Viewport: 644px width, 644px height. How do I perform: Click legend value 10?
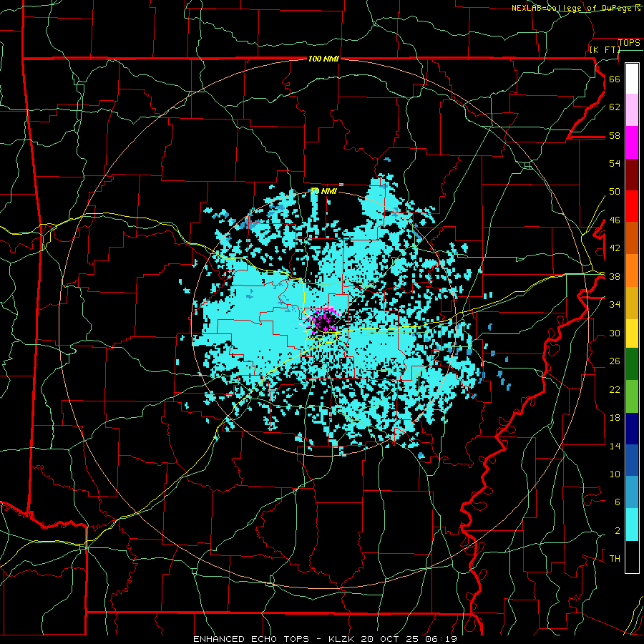click(615, 474)
